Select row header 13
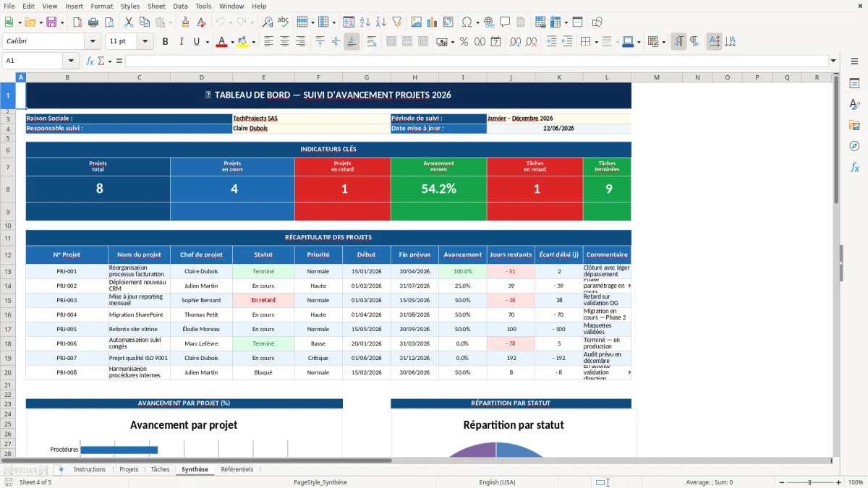Viewport: 868px width, 488px height. (x=8, y=271)
